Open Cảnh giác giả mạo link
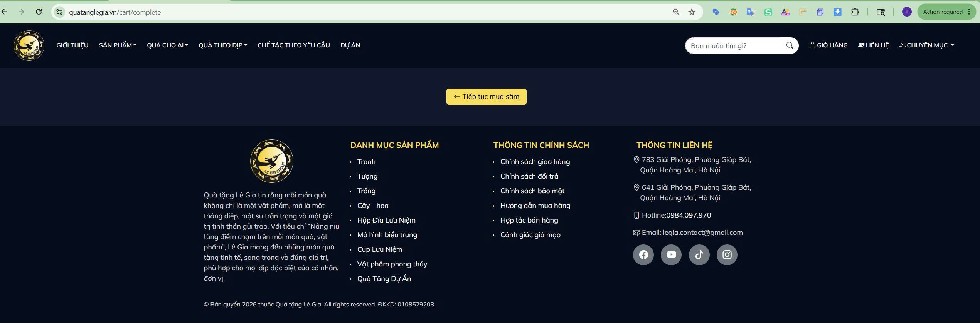The height and width of the screenshot is (323, 980). 530,235
